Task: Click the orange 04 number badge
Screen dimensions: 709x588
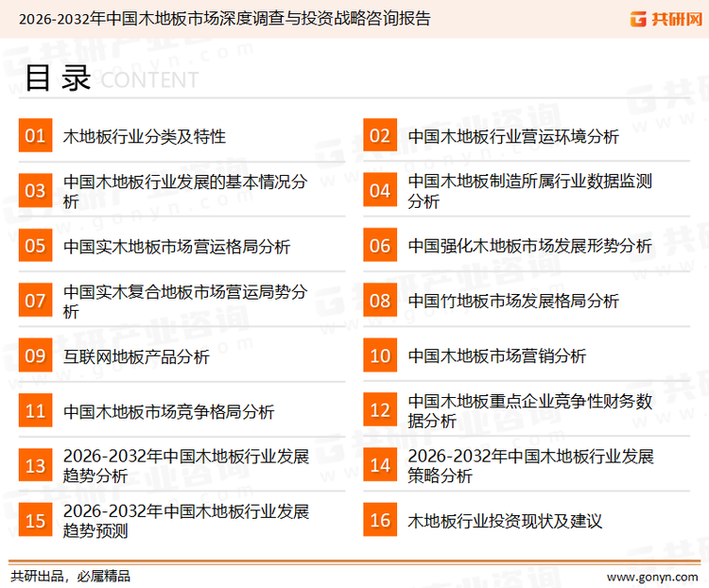Action: tap(380, 190)
